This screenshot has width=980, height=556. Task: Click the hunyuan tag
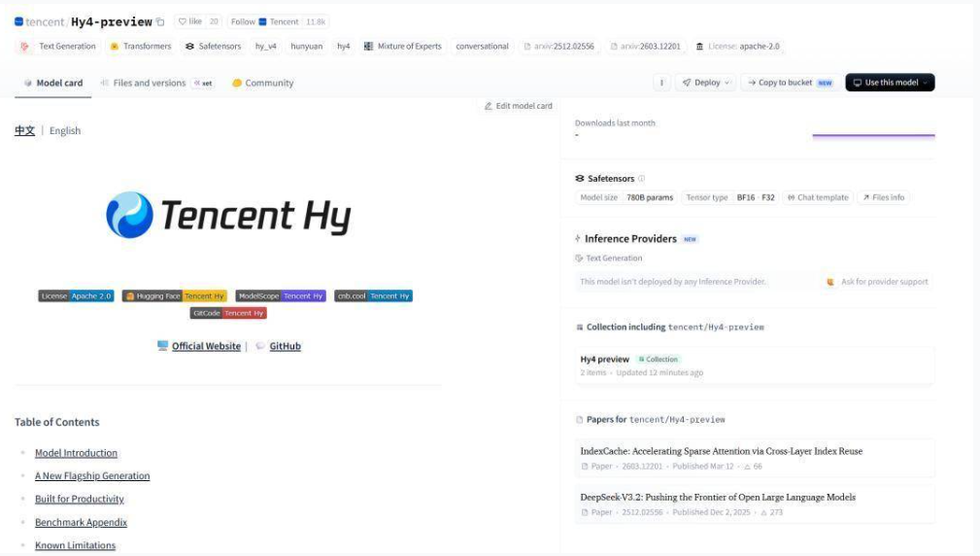[x=306, y=47]
